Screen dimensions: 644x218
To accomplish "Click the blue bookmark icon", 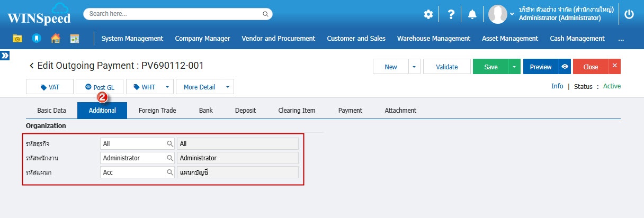I will 36,39.
